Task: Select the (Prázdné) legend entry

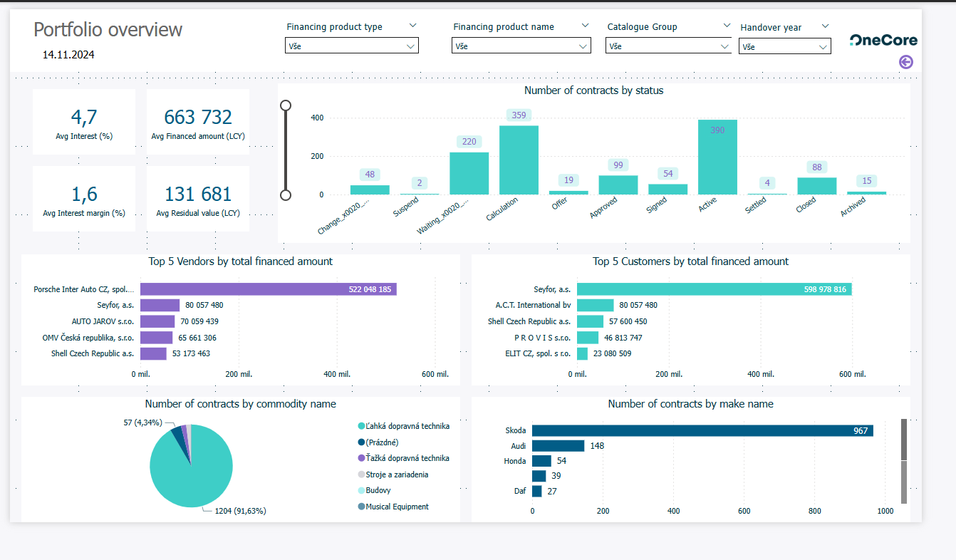Action: click(x=381, y=442)
